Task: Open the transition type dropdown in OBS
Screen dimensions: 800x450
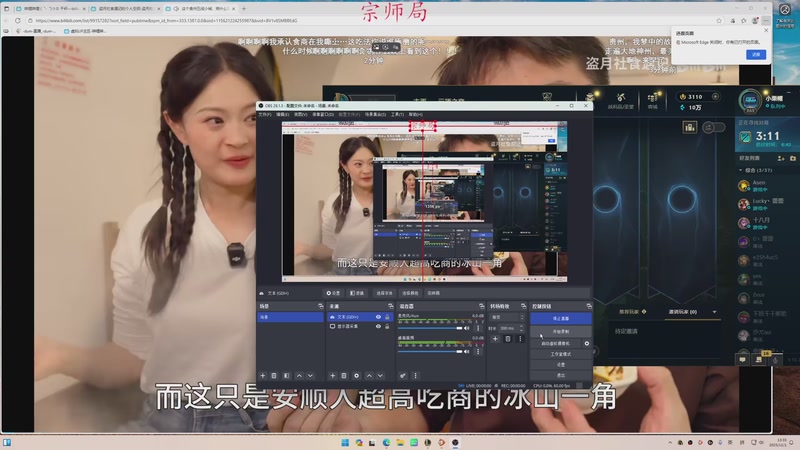Action: pyautogui.click(x=506, y=317)
